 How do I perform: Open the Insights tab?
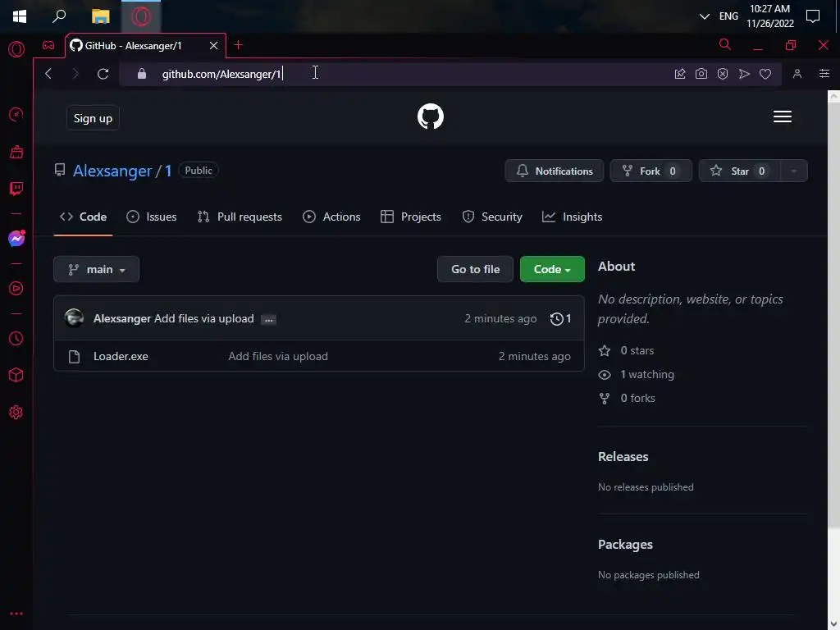click(x=572, y=217)
